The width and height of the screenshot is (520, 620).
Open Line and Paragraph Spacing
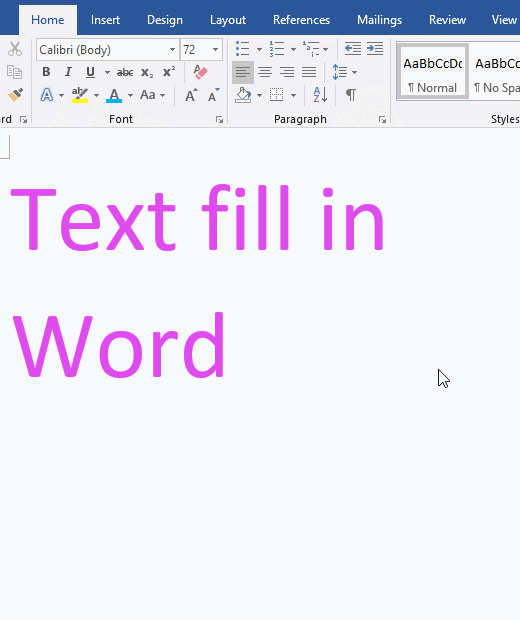344,72
